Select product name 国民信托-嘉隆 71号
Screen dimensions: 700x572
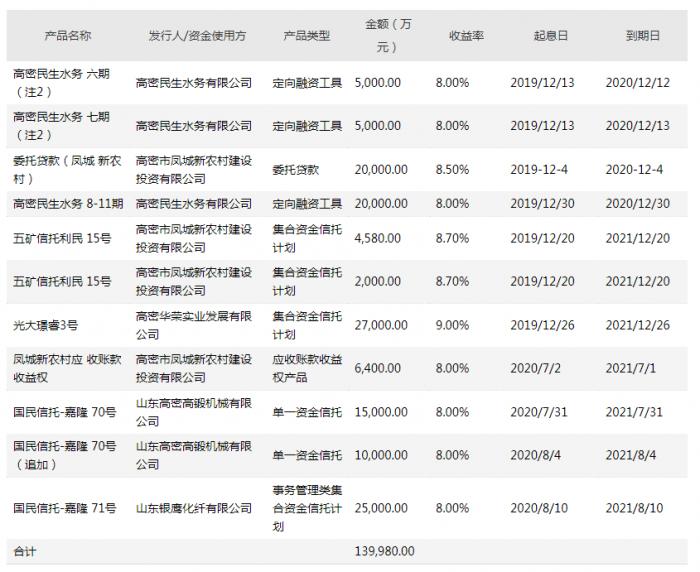pyautogui.click(x=65, y=508)
